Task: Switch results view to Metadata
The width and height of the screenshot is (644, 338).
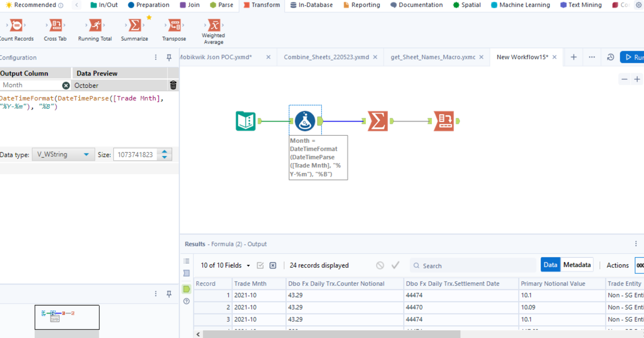Action: click(x=577, y=265)
